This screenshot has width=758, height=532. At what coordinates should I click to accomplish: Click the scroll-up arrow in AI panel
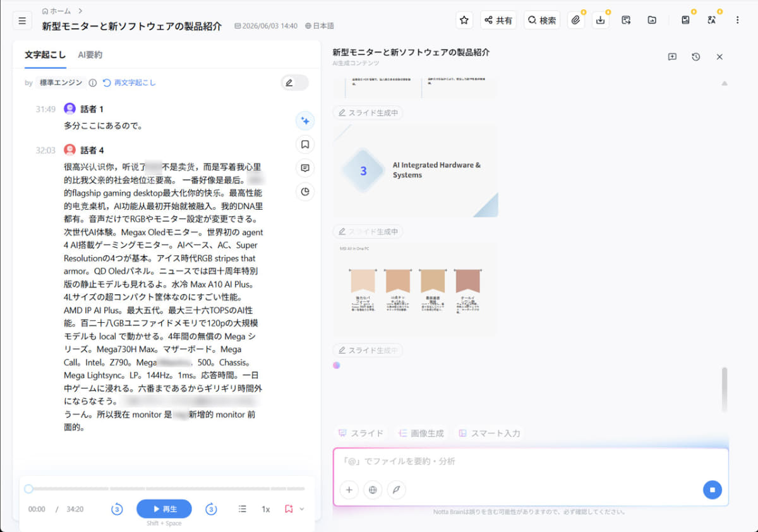[x=725, y=83]
